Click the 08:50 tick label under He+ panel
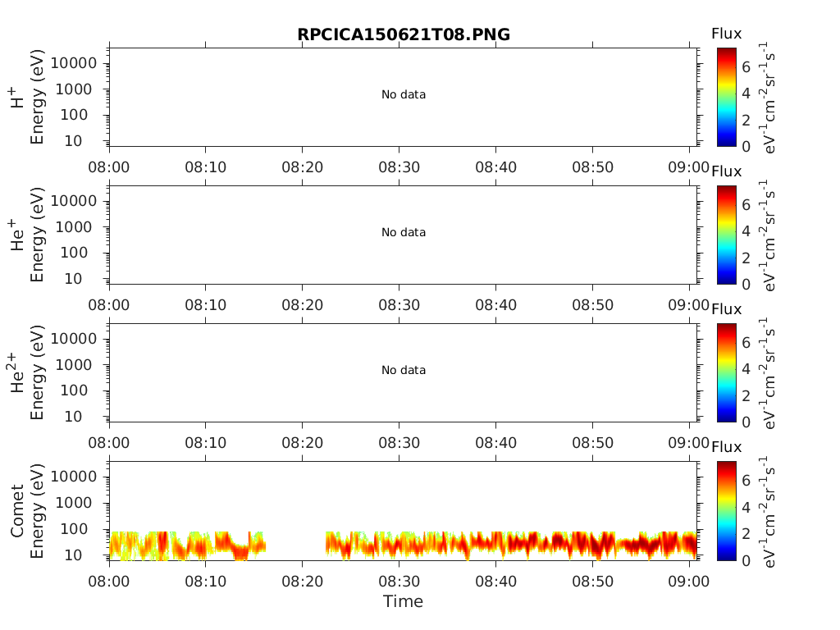This screenshot has height=630, width=840. [592, 305]
